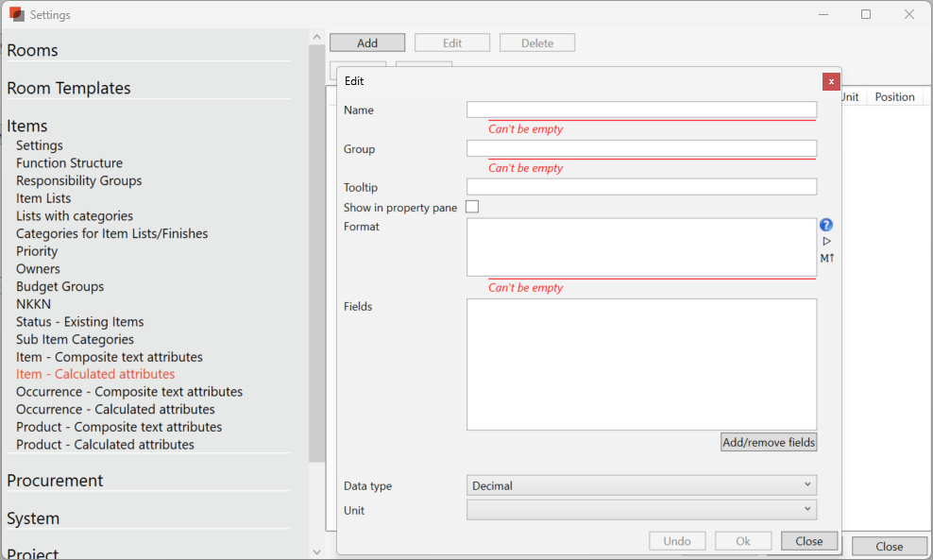This screenshot has width=933, height=560.
Task: Click the play triangle icon beside Format
Action: pyautogui.click(x=826, y=242)
